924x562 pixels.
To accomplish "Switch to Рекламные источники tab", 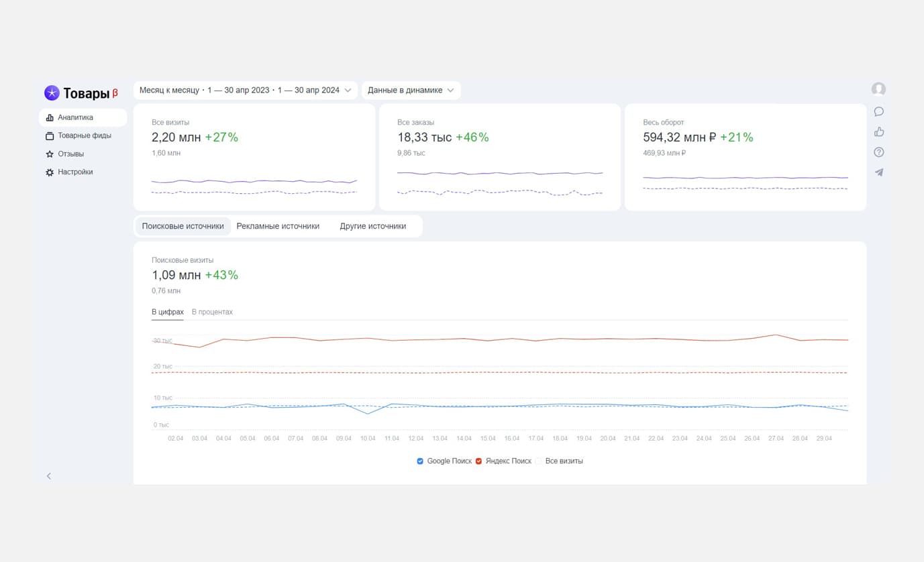I will [x=278, y=226].
